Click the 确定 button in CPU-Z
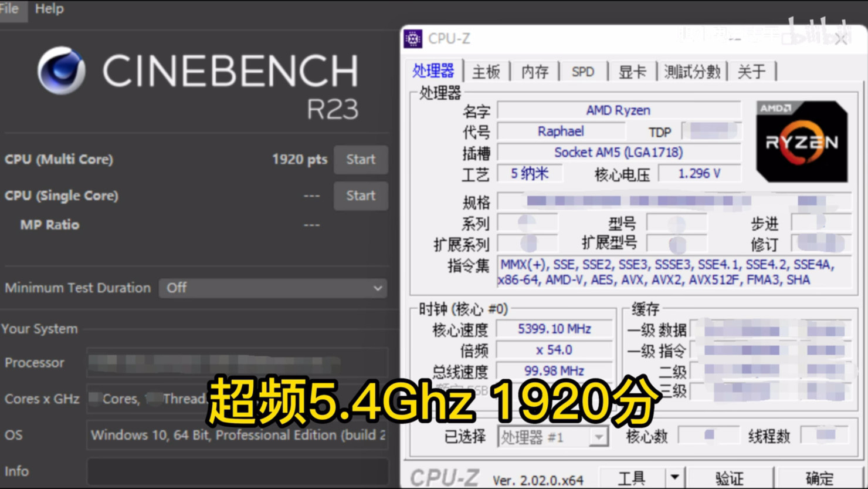 [x=820, y=479]
